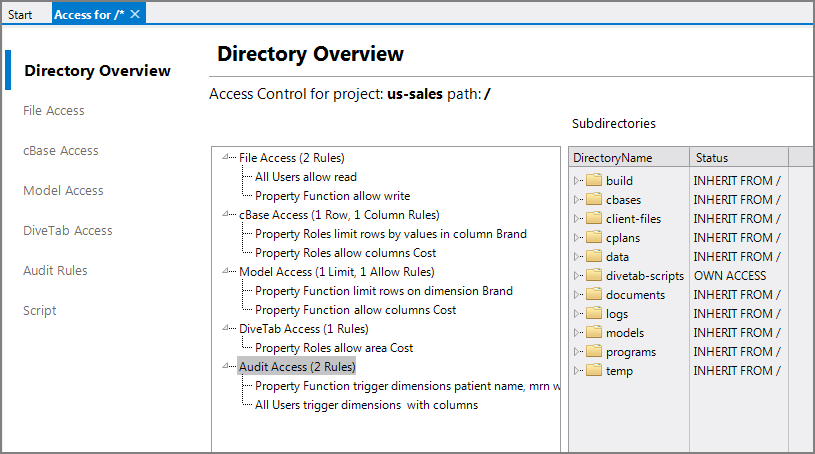This screenshot has width=815, height=454.
Task: Click the temp folder icon
Action: click(594, 370)
